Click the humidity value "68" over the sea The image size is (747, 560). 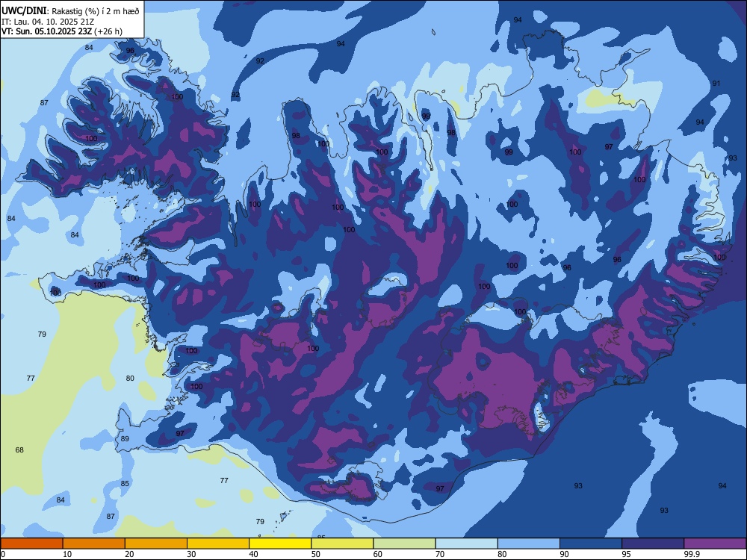point(19,450)
